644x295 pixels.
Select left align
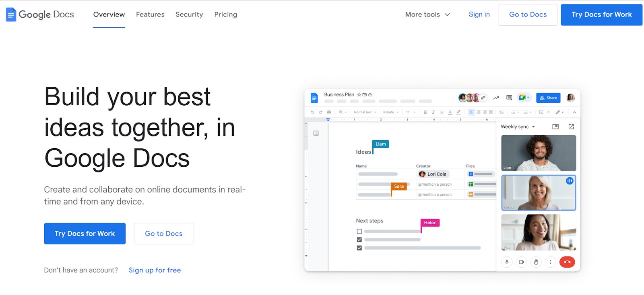pos(471,112)
